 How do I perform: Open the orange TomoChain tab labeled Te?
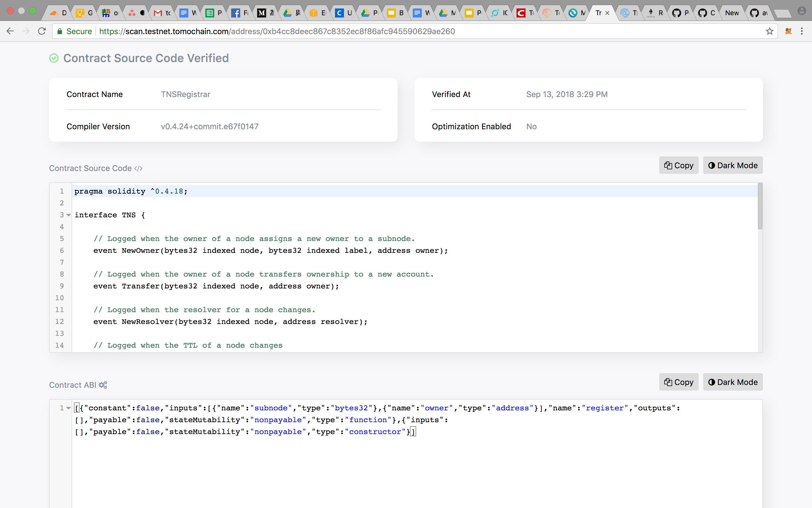[551, 13]
